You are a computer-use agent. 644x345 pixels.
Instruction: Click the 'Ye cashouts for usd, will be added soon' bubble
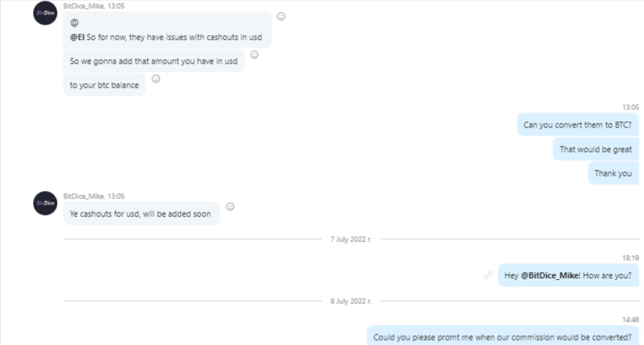(141, 214)
